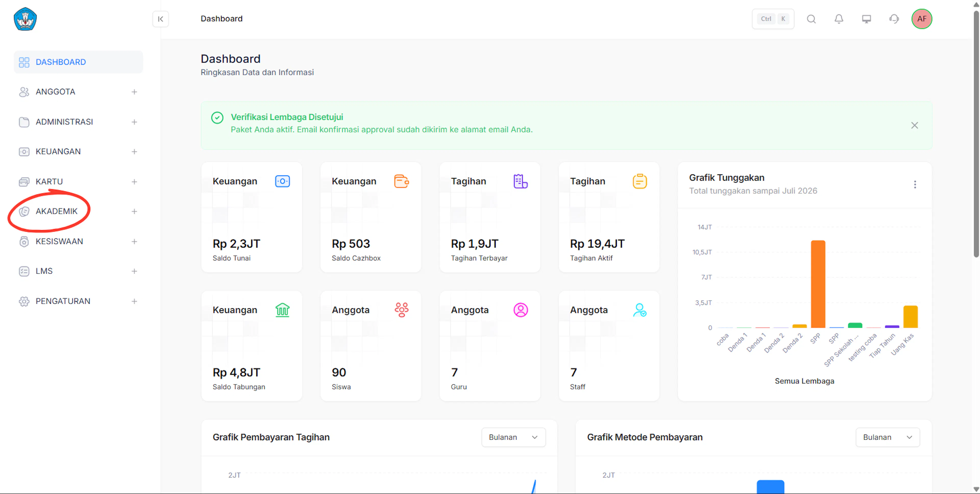Click the Siswa Anggota card
Screen dimensions: 980x494
[x=371, y=346]
